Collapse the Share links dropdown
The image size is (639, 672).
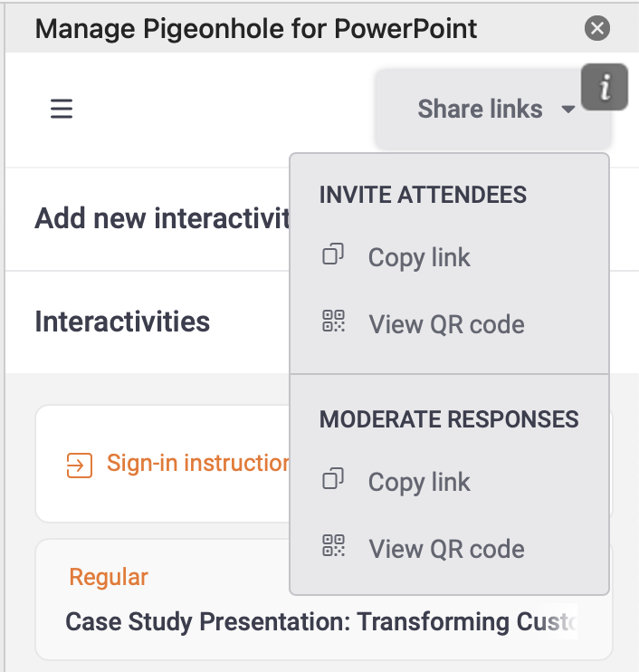pyautogui.click(x=492, y=109)
